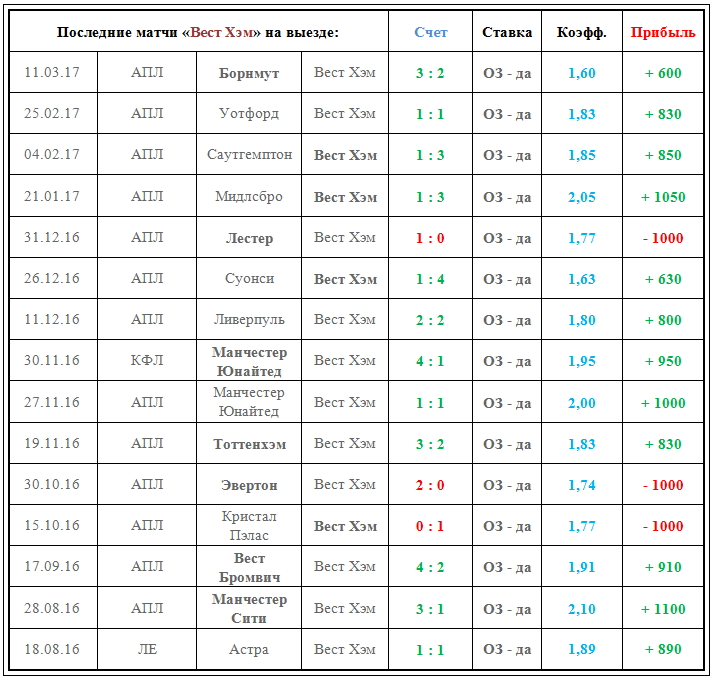Click team name 'Вест Бромвич'
712x679 pixels.
249,568
